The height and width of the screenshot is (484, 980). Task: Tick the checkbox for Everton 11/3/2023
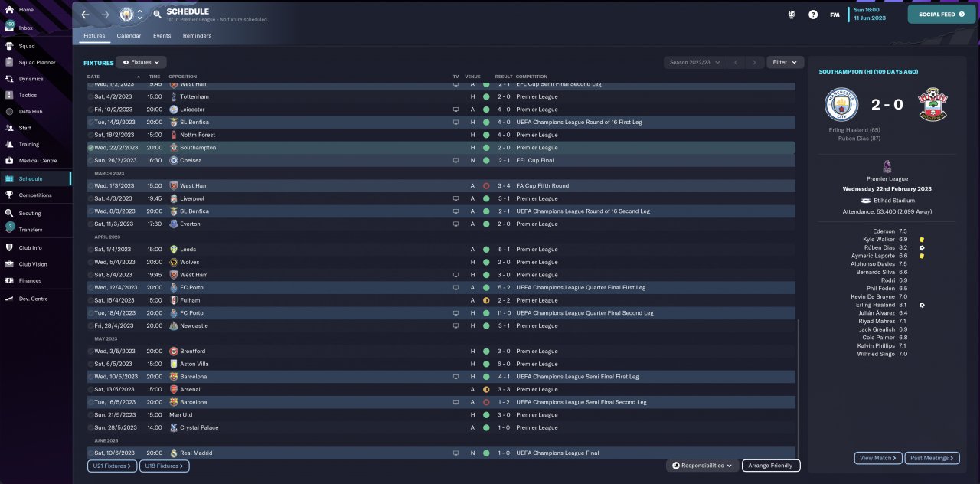[x=91, y=224]
